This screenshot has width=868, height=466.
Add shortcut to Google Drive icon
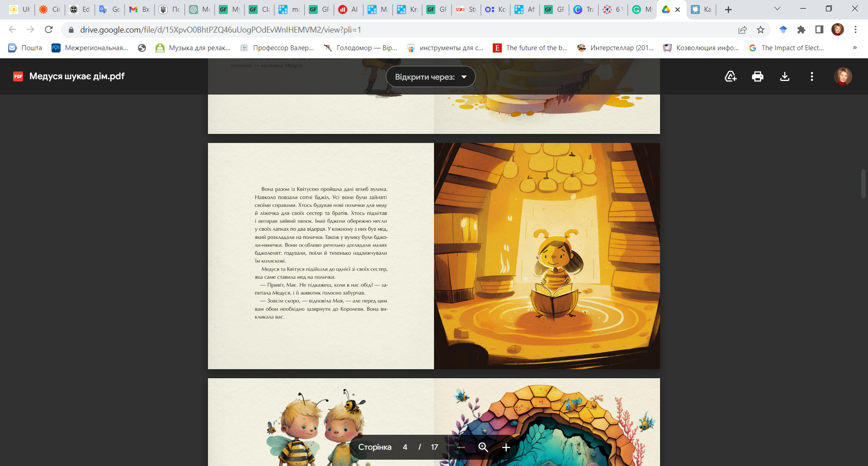point(731,76)
